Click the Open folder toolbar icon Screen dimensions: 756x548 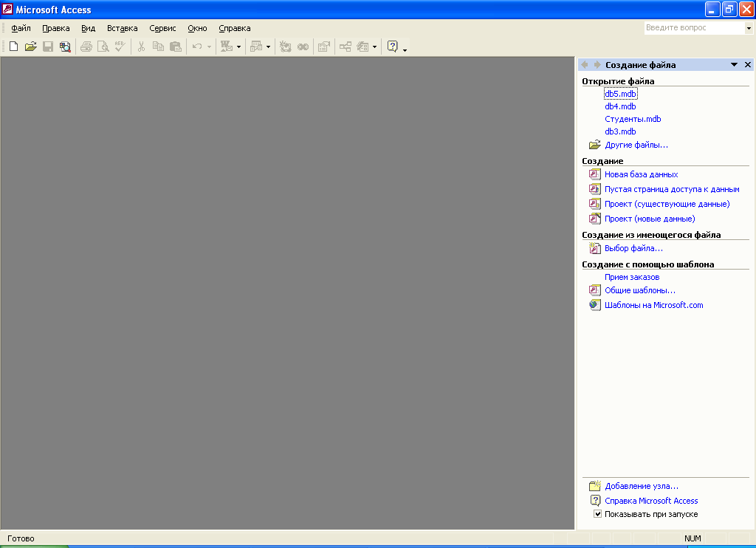click(31, 47)
